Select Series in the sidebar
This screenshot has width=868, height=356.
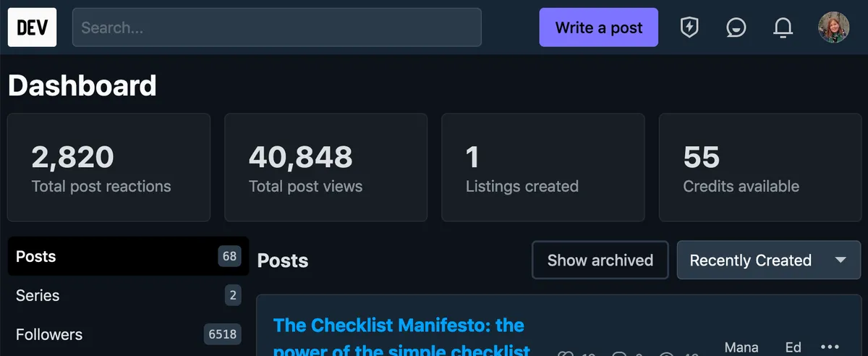point(38,295)
